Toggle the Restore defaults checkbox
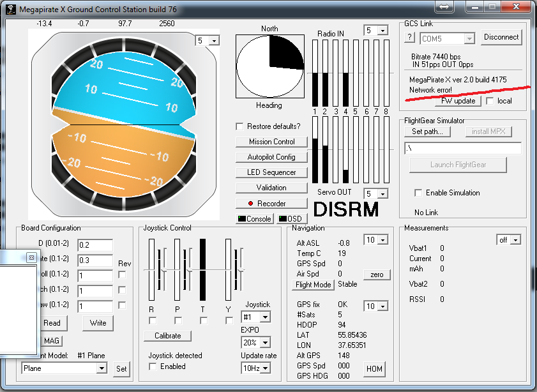This screenshot has width=537, height=392. coord(239,126)
